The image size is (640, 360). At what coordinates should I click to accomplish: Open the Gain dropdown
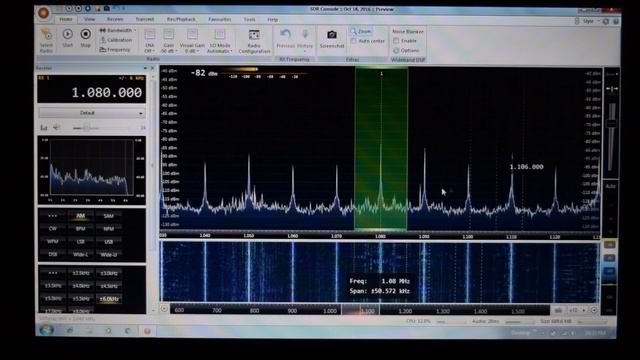point(169,41)
